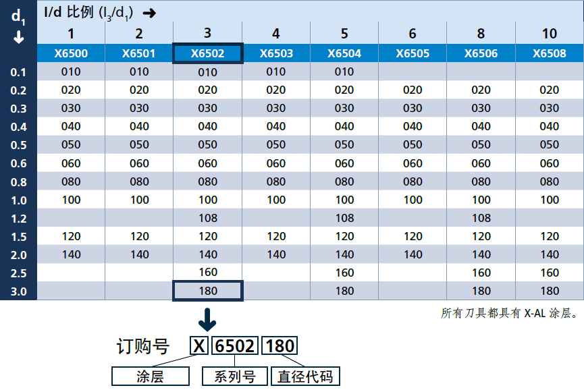Click the X-AL 涂层 note text
Viewport: 584px width, 392px height.
click(510, 314)
